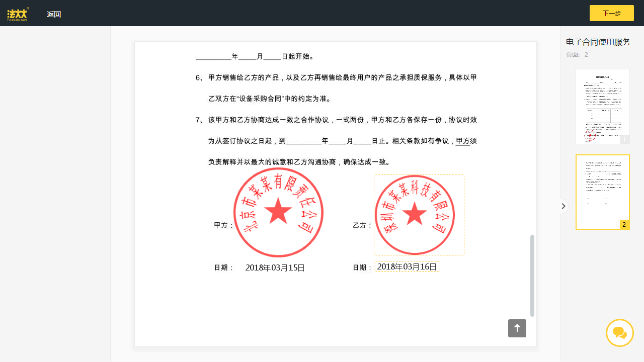644x362 pixels.
Task: Click the document vertical scrollbar
Action: coord(532,276)
